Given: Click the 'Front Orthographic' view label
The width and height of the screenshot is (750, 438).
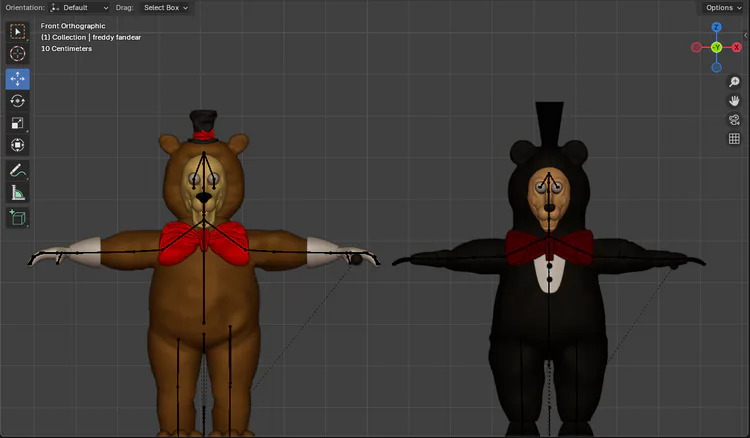Looking at the screenshot, I should click(73, 26).
